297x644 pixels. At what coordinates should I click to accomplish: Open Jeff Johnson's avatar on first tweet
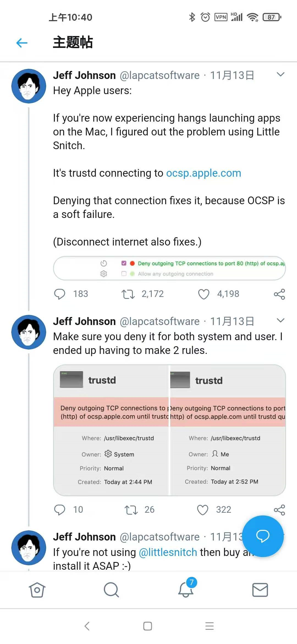click(x=29, y=86)
